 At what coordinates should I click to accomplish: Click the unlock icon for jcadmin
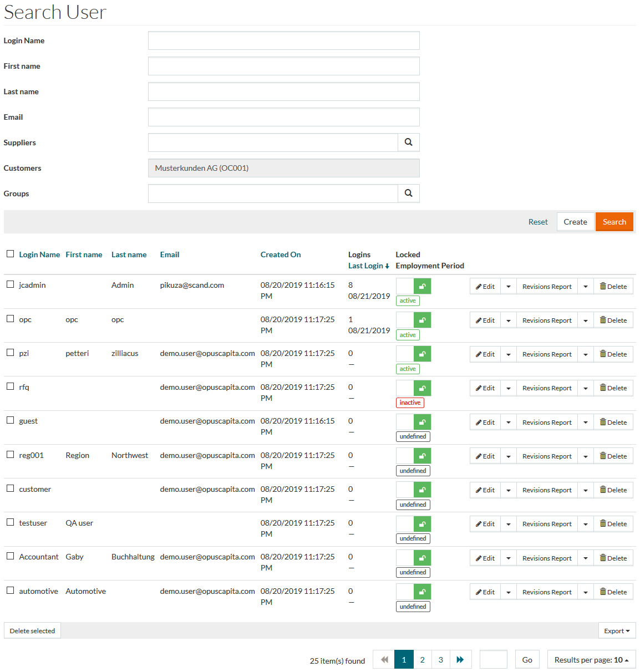pos(422,286)
